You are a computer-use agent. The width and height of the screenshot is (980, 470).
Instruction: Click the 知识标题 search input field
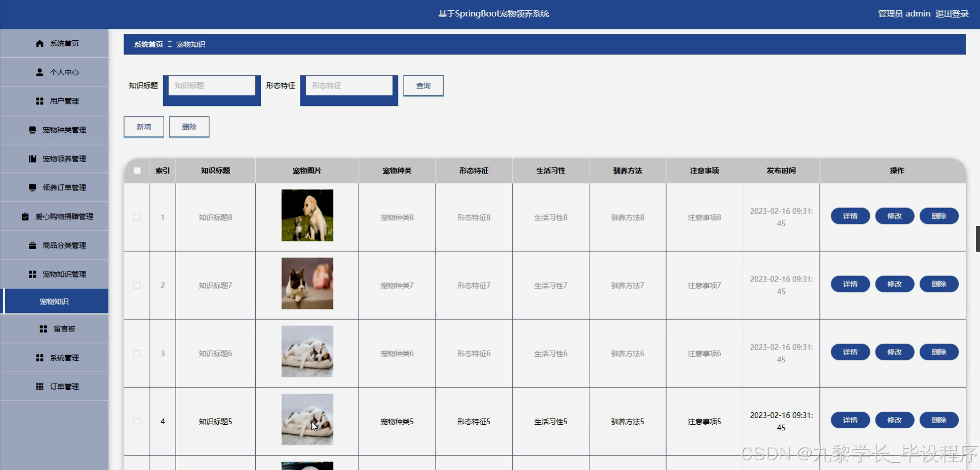[212, 85]
